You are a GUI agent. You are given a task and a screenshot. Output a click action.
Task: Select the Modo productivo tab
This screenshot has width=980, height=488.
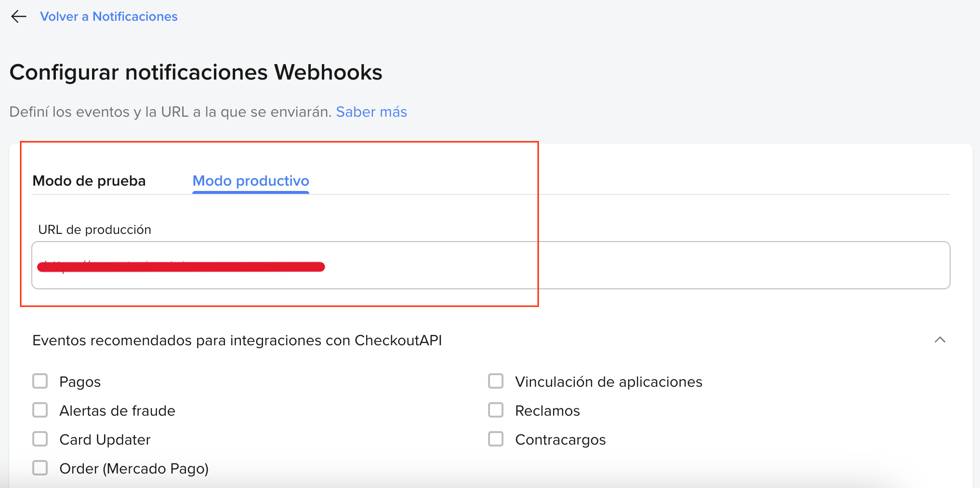[x=250, y=181]
